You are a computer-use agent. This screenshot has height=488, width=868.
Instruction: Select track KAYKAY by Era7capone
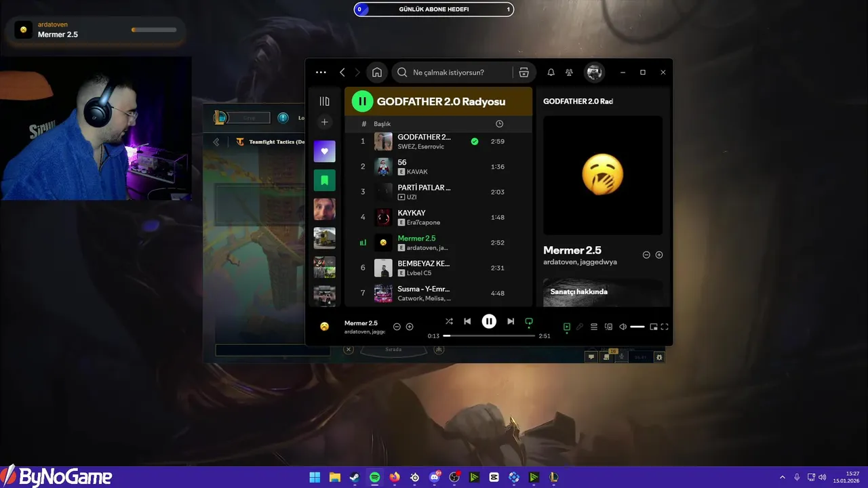pyautogui.click(x=438, y=217)
